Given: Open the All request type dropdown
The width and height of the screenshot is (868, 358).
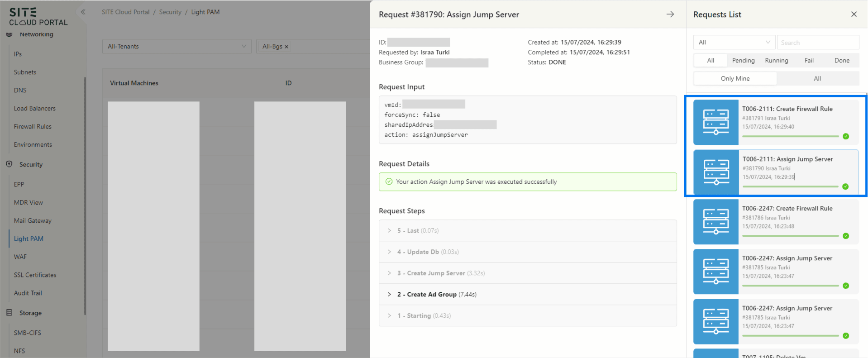Looking at the screenshot, I should click(734, 42).
